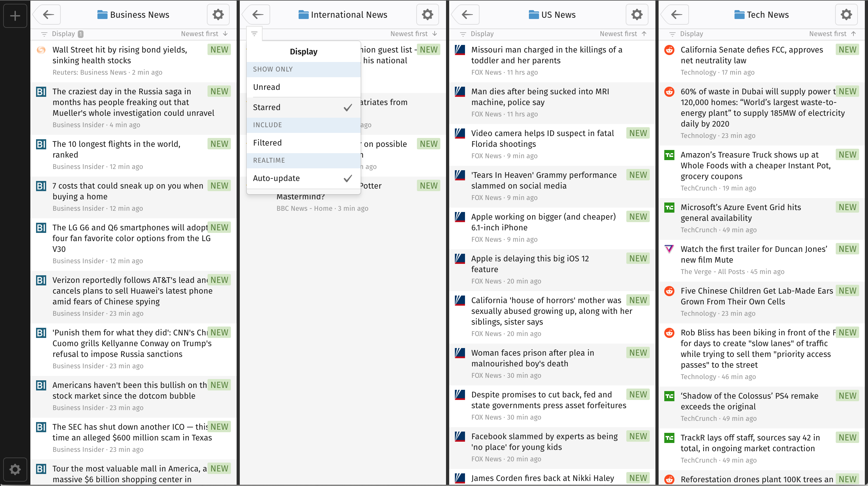
Task: Click the International News display filter icon
Action: [x=254, y=34]
